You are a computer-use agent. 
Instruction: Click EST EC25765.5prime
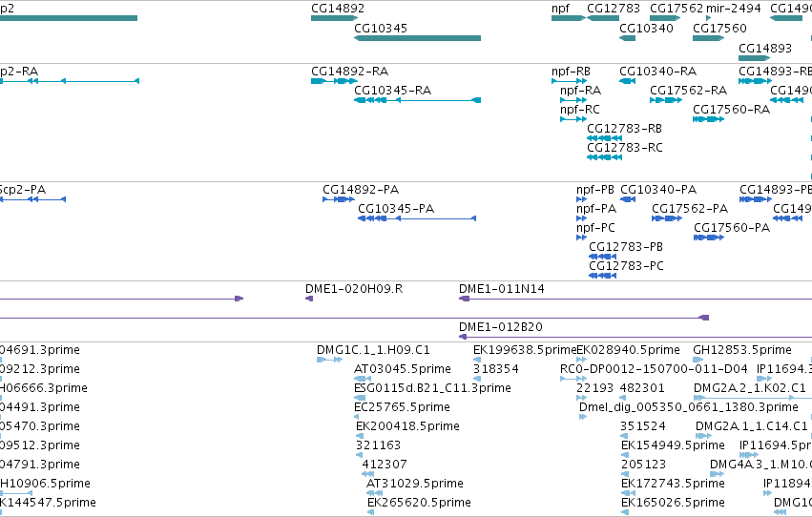(x=357, y=417)
